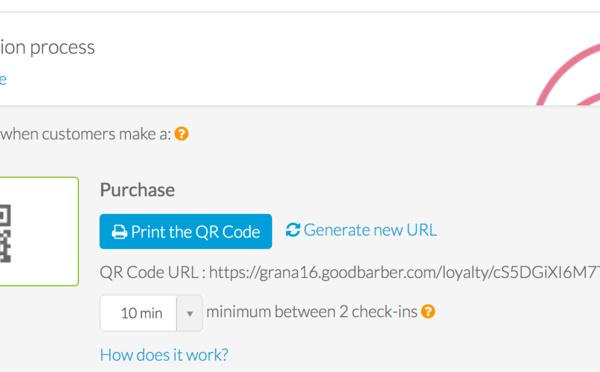This screenshot has width=600, height=372.
Task: Click the Print the QR Code button
Action: (x=186, y=232)
